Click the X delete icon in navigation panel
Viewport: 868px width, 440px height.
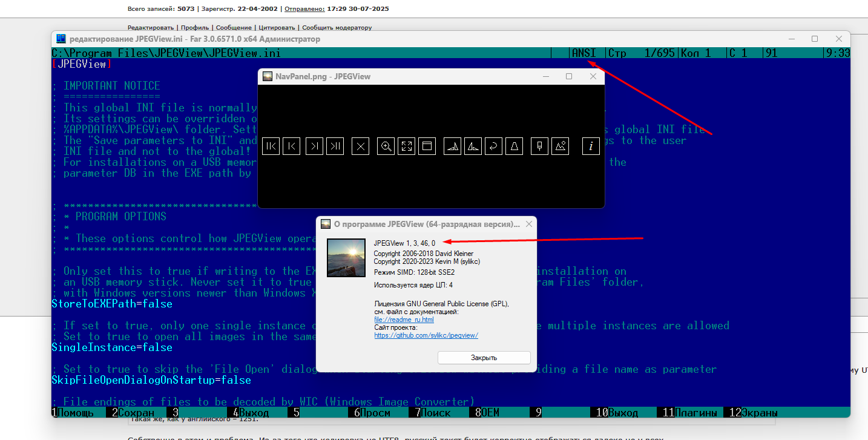pos(360,146)
